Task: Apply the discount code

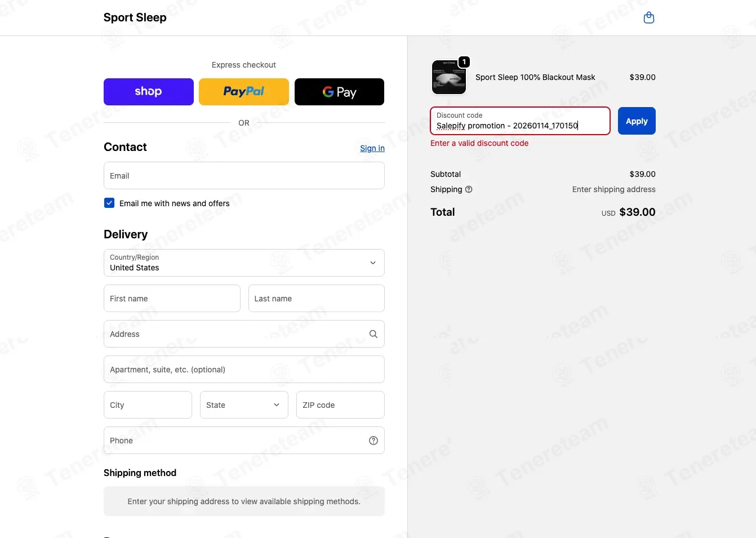Action: tap(637, 121)
